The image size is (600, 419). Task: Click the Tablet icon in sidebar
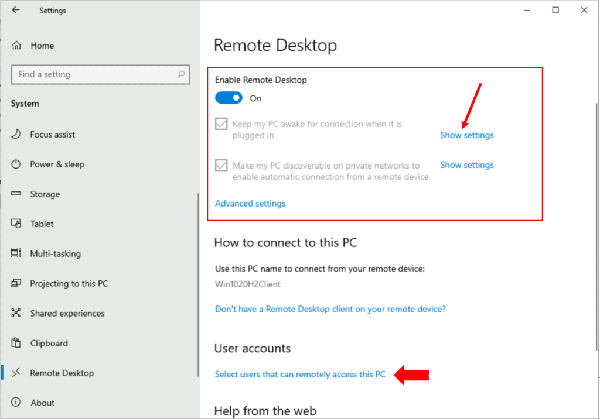coord(16,224)
